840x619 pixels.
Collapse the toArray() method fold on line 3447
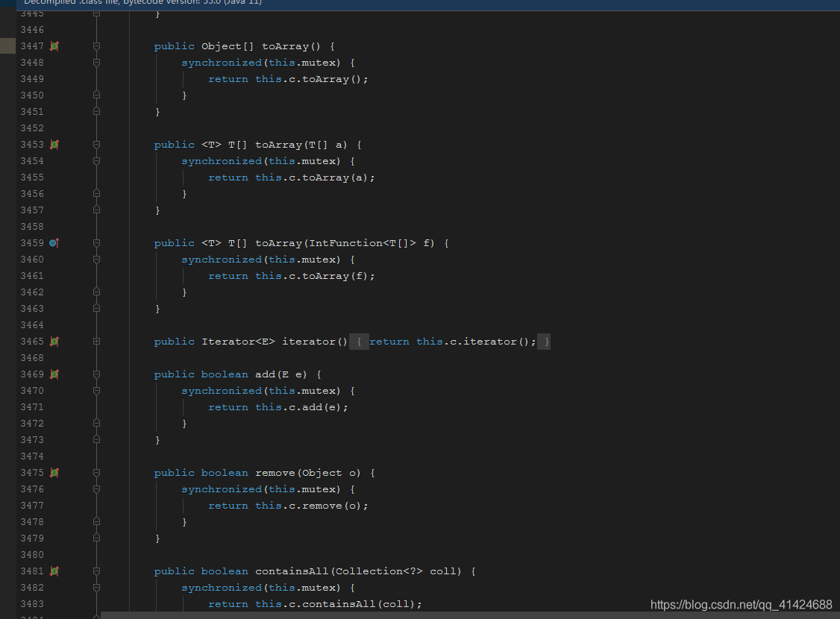click(x=96, y=46)
